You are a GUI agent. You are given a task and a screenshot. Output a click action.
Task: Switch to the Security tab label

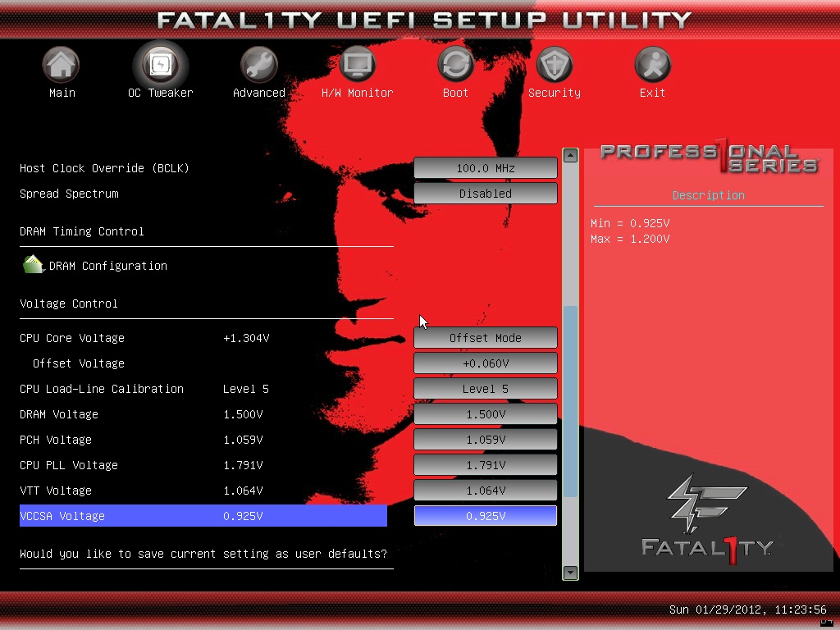[554, 93]
